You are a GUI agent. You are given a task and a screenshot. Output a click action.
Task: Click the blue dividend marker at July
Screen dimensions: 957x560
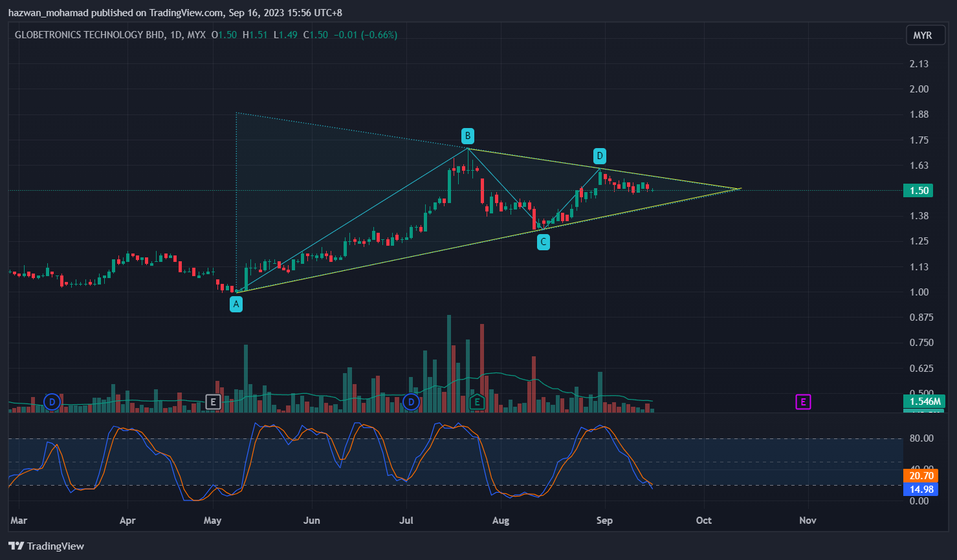click(411, 402)
